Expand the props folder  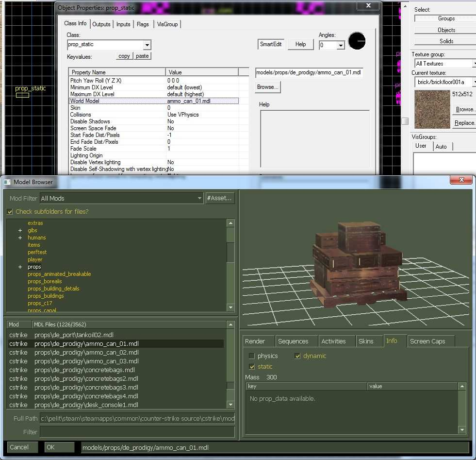click(20, 267)
